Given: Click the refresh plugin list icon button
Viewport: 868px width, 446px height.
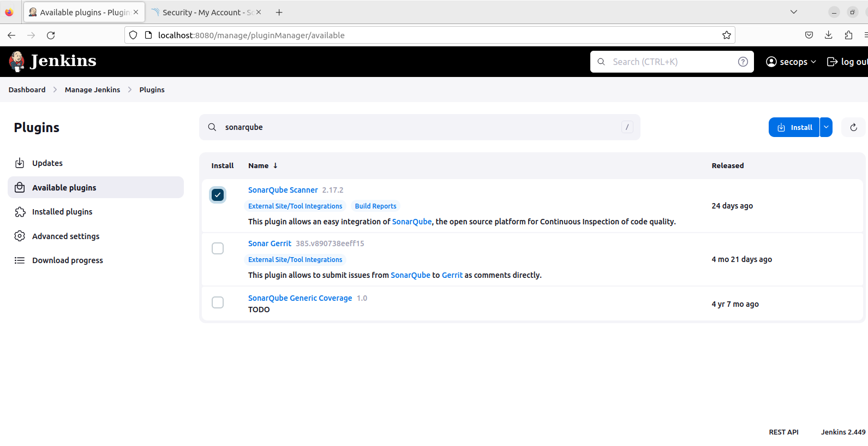Looking at the screenshot, I should tap(853, 127).
